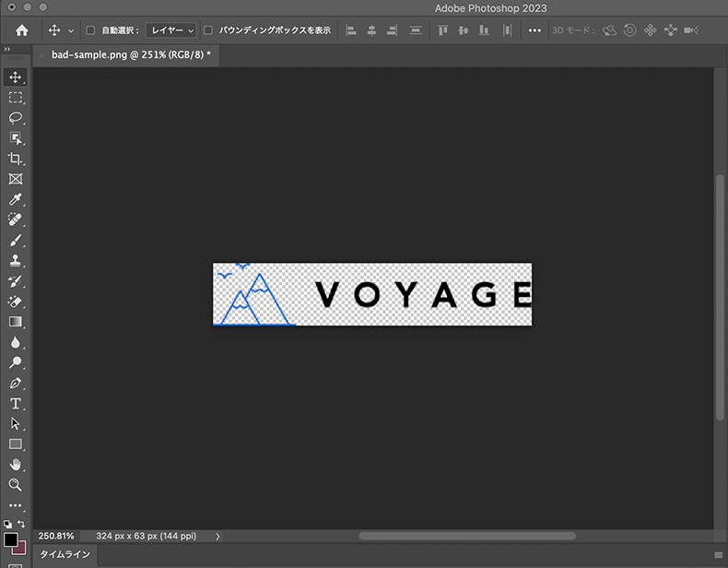Open the Move tool preset picker arrow
This screenshot has height=568, width=728.
click(x=71, y=30)
